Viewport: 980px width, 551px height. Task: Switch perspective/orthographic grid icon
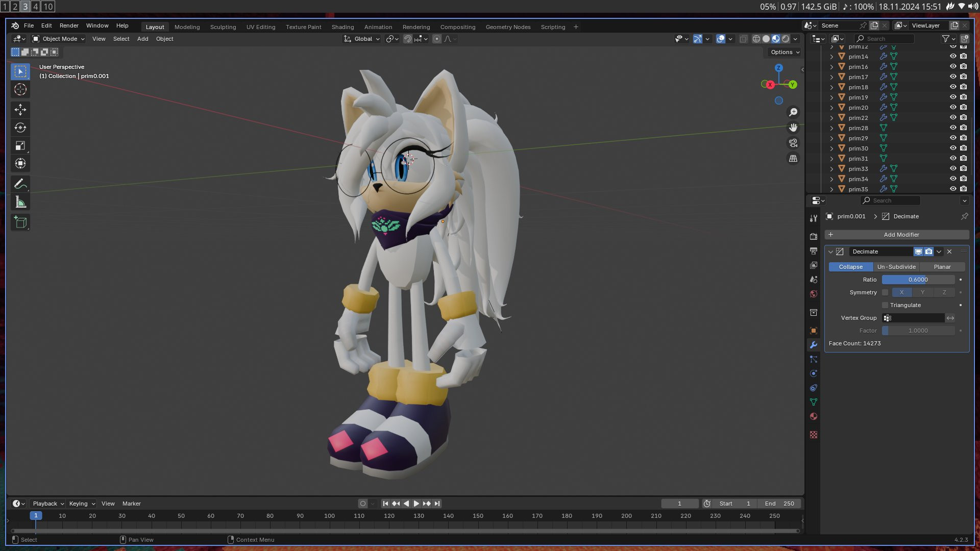pyautogui.click(x=793, y=159)
